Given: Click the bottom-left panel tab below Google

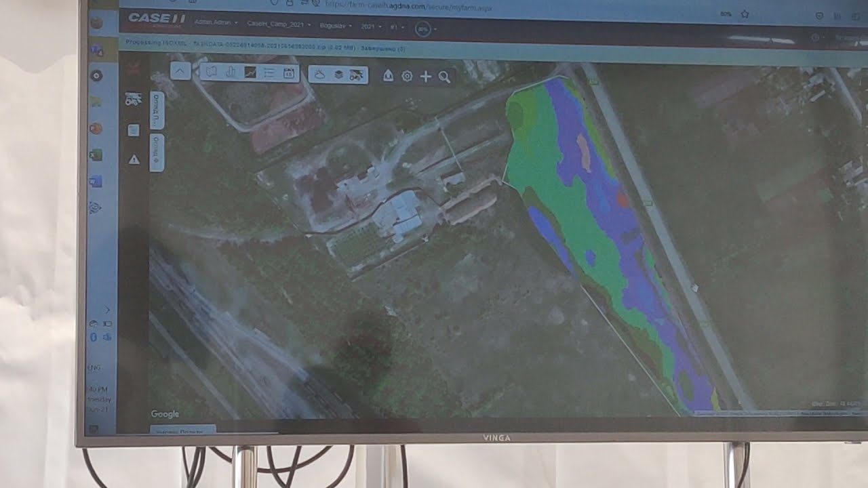Looking at the screenshot, I should (182, 429).
